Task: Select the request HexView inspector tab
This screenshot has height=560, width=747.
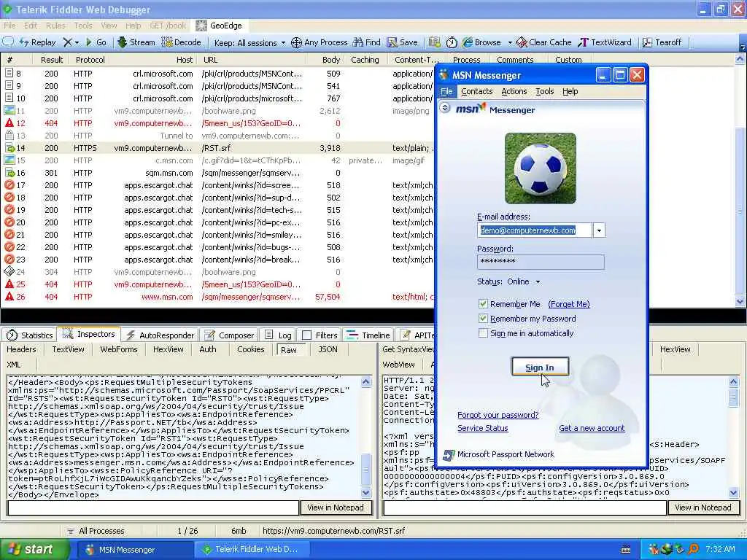Action: (169, 349)
